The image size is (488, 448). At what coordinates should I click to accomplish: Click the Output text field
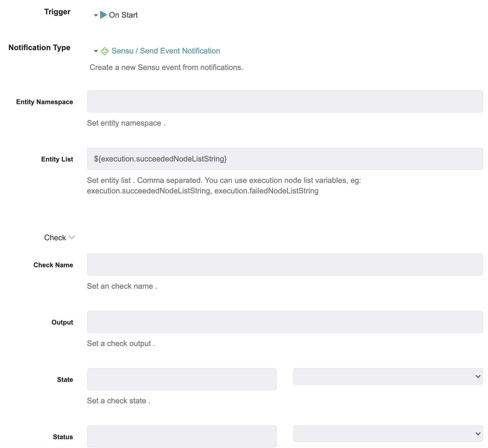coord(285,322)
